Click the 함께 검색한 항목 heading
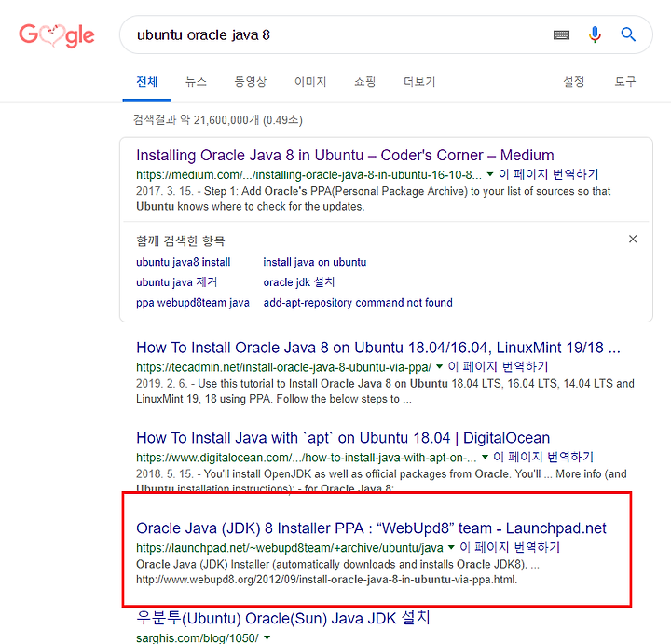The width and height of the screenshot is (671, 644). tap(181, 240)
